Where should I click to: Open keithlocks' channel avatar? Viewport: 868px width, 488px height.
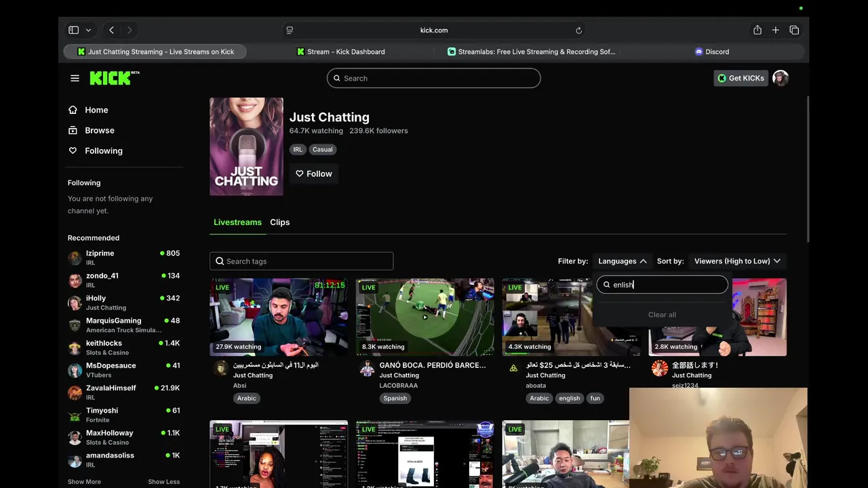tap(75, 347)
